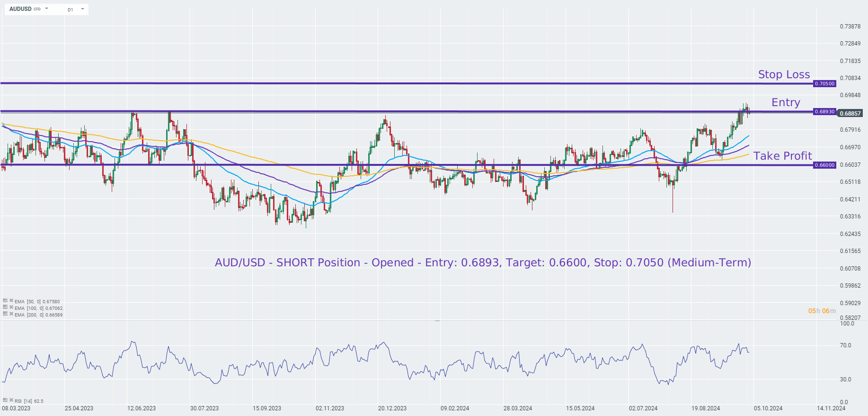
Task: Click price axis value 0.71835
Action: [850, 61]
